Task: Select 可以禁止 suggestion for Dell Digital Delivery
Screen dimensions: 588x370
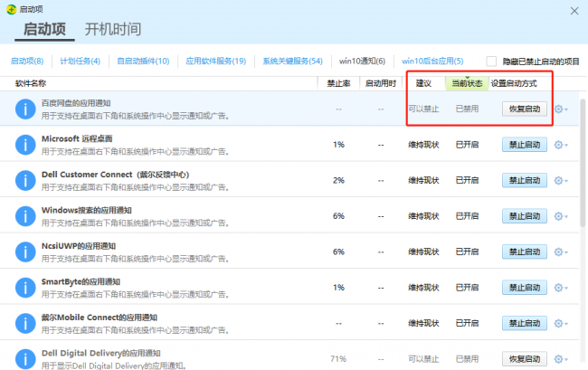Action: tap(423, 359)
